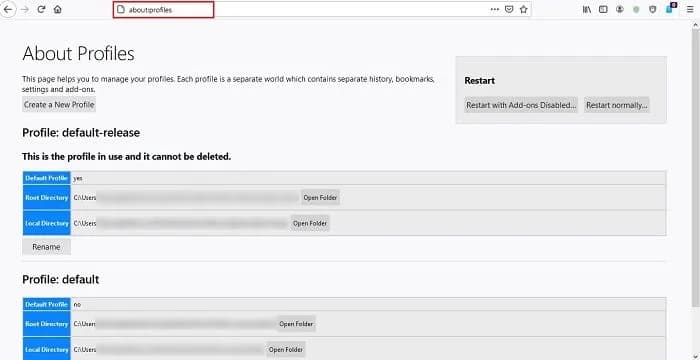Bookmark this page with the star icon
This screenshot has height=360, width=700.
524,9
